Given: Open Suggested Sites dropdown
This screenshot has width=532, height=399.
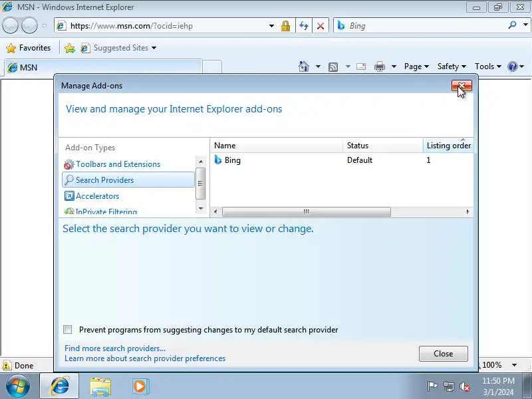Looking at the screenshot, I should pyautogui.click(x=119, y=48).
